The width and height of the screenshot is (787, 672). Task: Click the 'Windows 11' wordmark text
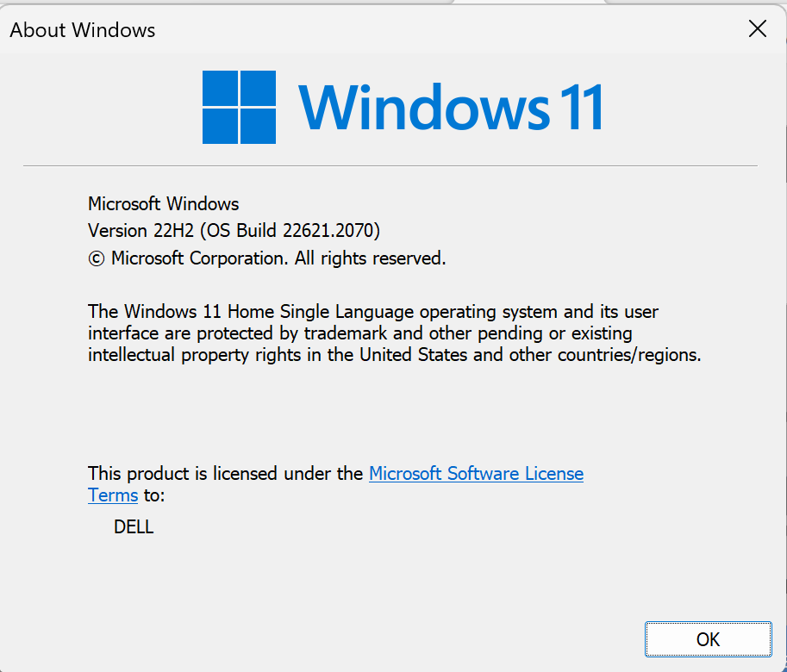click(450, 108)
